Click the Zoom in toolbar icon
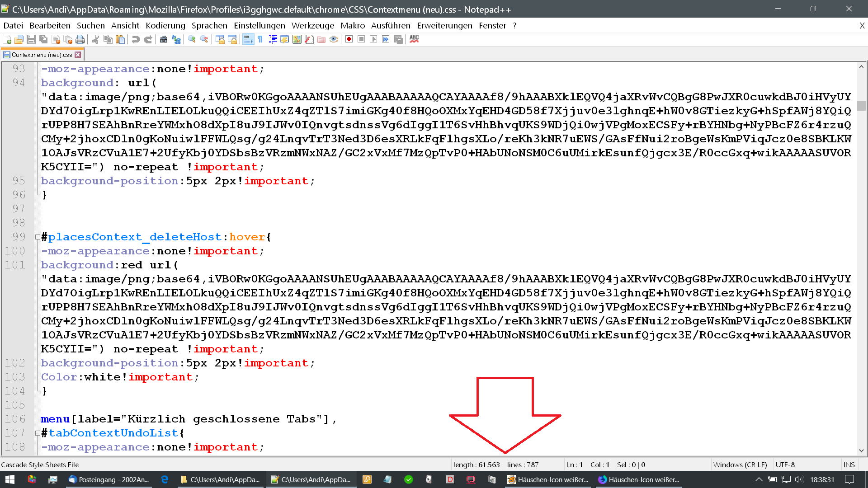Image resolution: width=868 pixels, height=488 pixels. pos(192,40)
